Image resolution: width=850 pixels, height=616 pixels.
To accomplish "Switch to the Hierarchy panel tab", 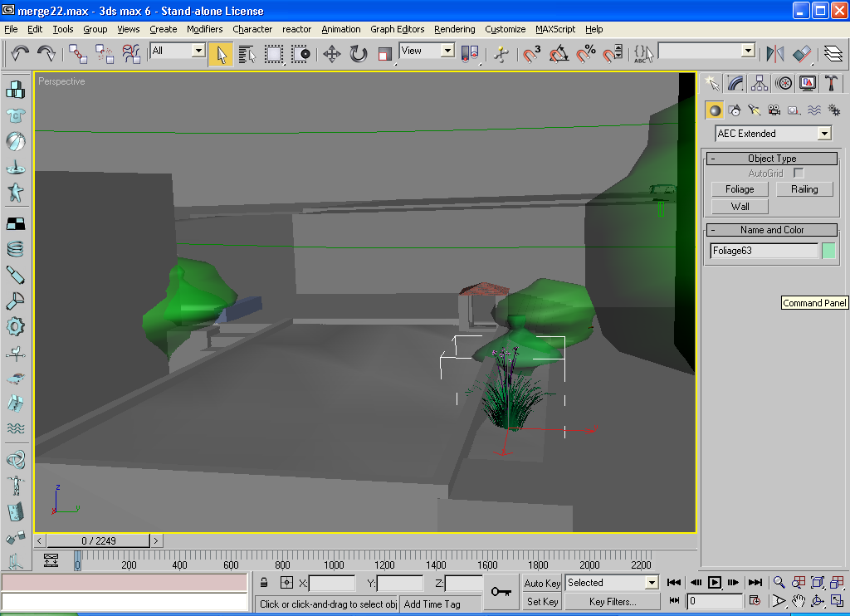I will click(760, 84).
